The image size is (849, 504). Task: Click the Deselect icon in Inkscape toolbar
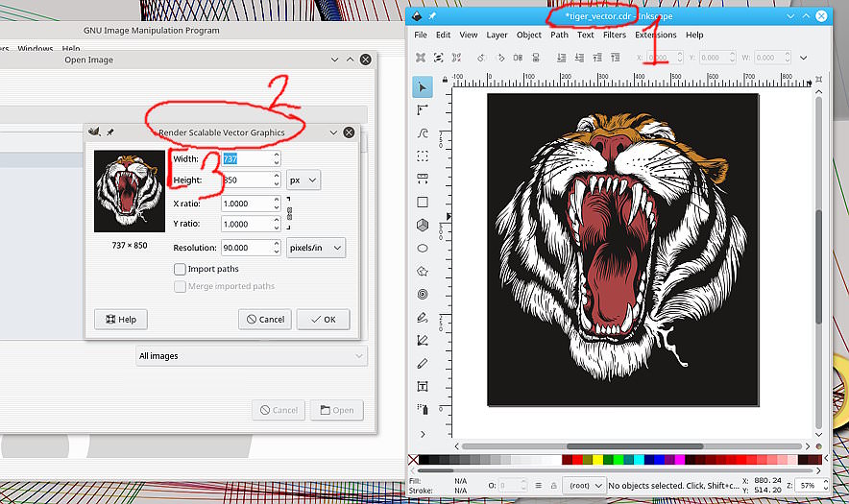[456, 58]
